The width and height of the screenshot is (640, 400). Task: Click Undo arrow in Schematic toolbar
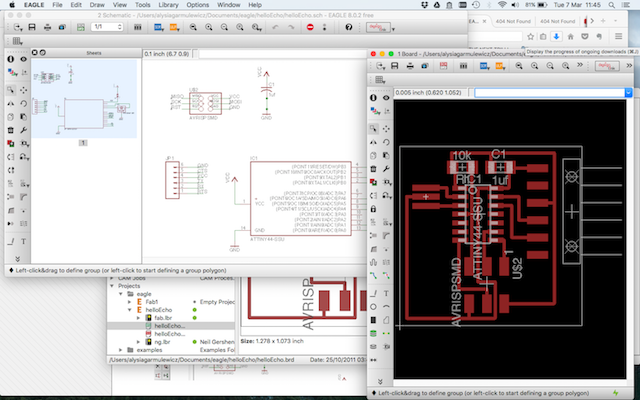(276, 27)
